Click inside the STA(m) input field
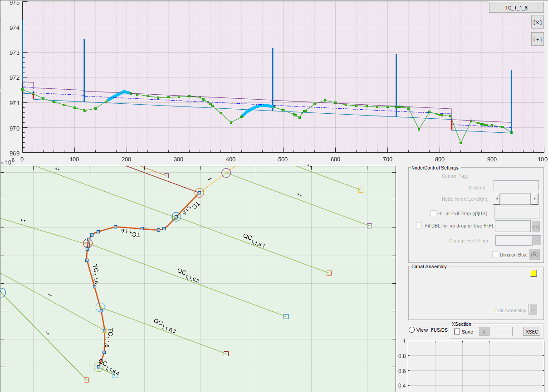Image resolution: width=548 pixels, height=392 pixels. click(x=516, y=185)
